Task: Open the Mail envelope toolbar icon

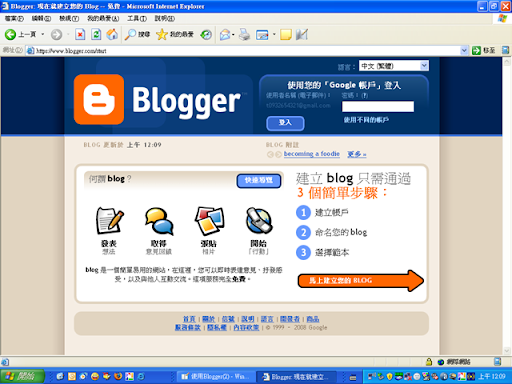Action: click(x=225, y=34)
